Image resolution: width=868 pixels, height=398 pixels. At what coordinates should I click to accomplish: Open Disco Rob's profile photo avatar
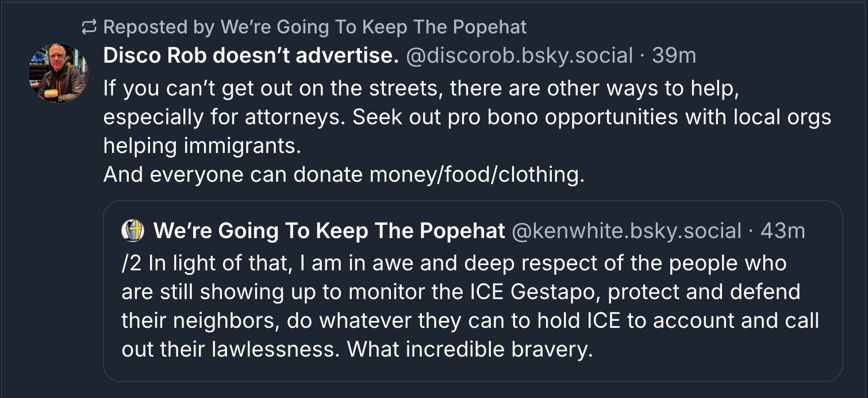[x=59, y=73]
